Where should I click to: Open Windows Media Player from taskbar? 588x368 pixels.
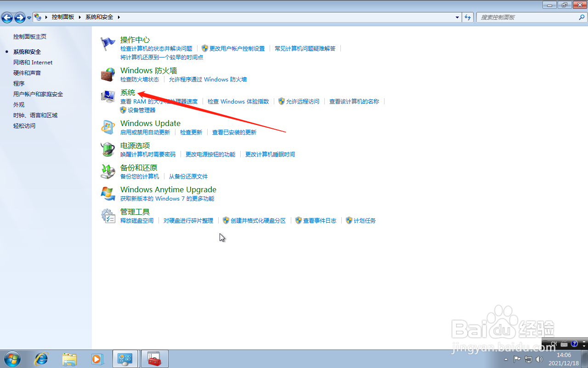click(x=97, y=359)
